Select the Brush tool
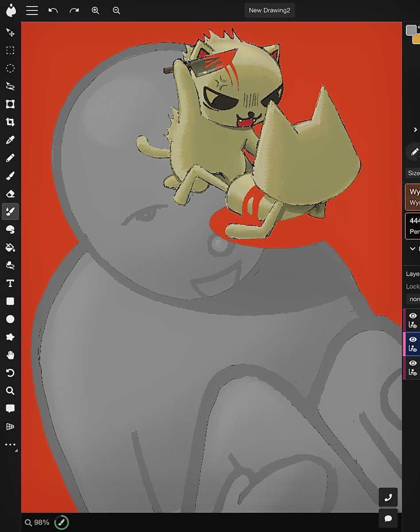 [10, 176]
